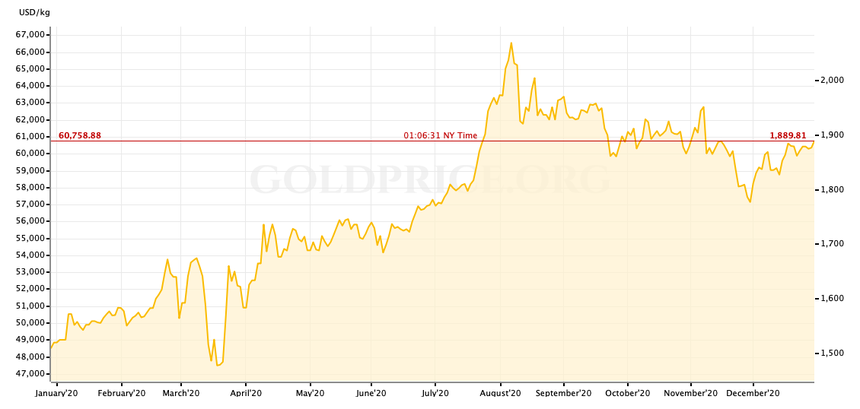
Task: Click the USD/kg unit label
Action: coord(34,12)
